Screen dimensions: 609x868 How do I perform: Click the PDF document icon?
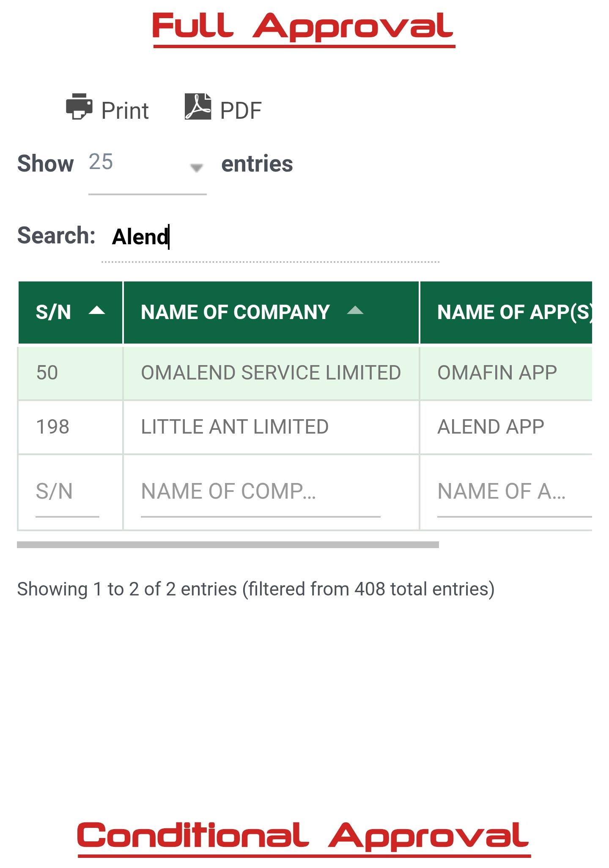pyautogui.click(x=198, y=106)
